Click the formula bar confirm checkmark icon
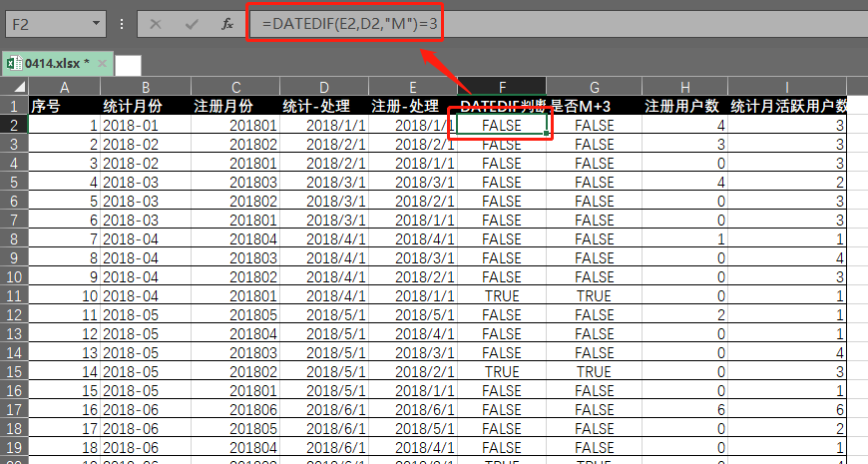This screenshot has width=868, height=464. [x=192, y=24]
